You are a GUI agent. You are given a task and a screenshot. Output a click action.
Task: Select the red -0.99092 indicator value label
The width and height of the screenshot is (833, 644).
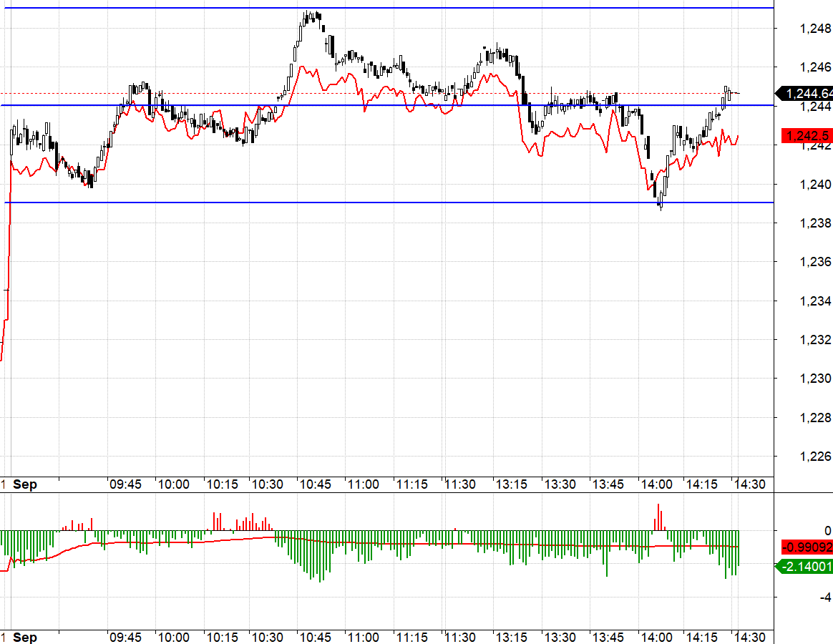point(806,547)
